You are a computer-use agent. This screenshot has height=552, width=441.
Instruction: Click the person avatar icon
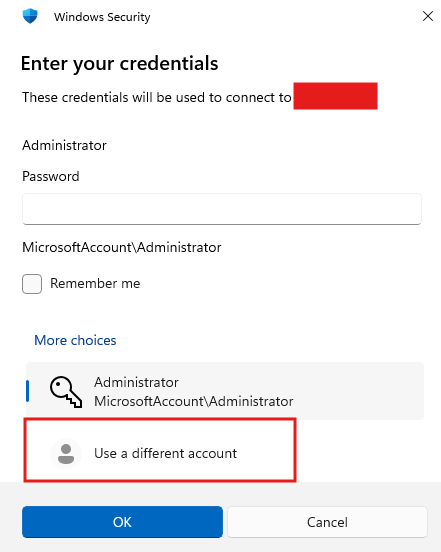[66, 453]
